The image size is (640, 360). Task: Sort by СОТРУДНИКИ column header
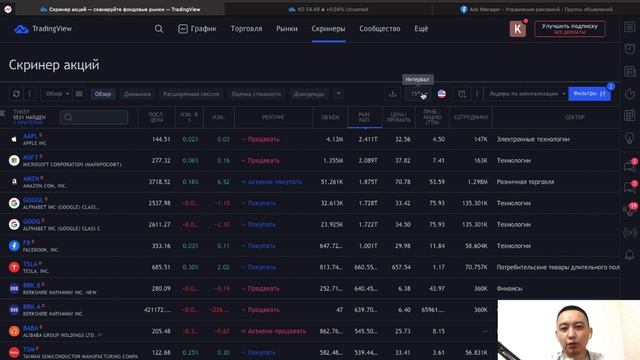click(x=471, y=117)
